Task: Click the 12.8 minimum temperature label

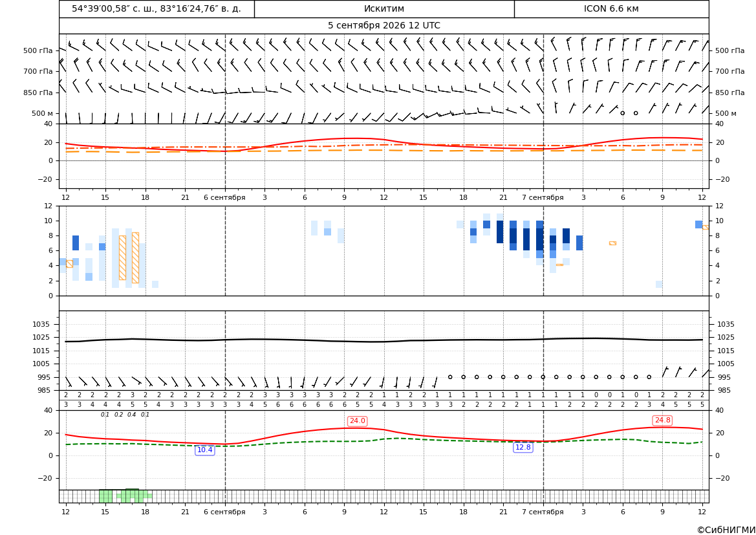Action: pos(523,447)
